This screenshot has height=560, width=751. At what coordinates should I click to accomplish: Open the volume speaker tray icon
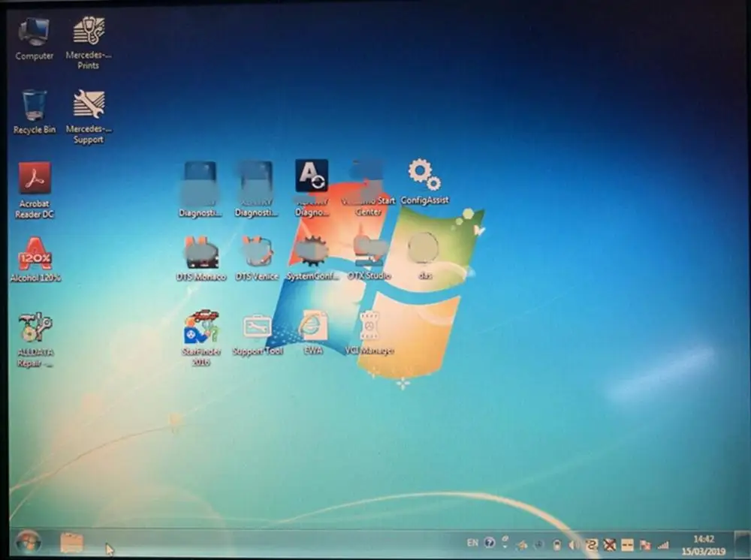pos(573,545)
